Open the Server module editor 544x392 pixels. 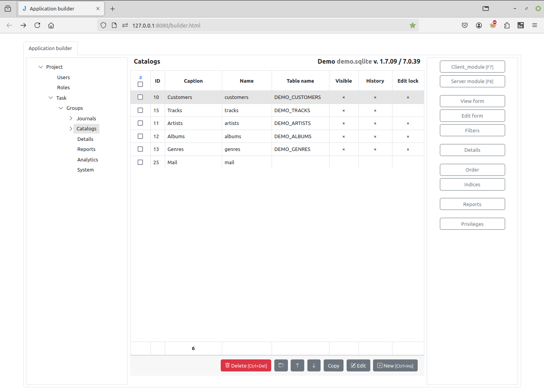click(472, 81)
